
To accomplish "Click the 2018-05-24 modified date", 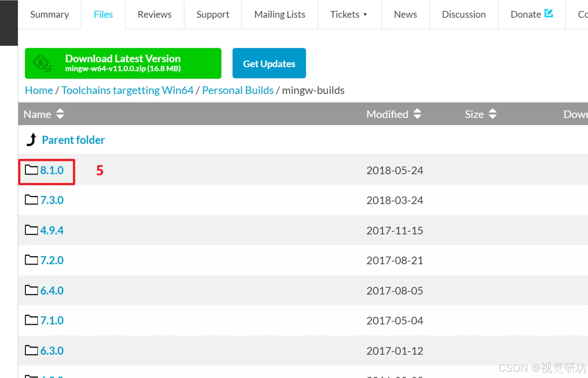I will point(395,170).
